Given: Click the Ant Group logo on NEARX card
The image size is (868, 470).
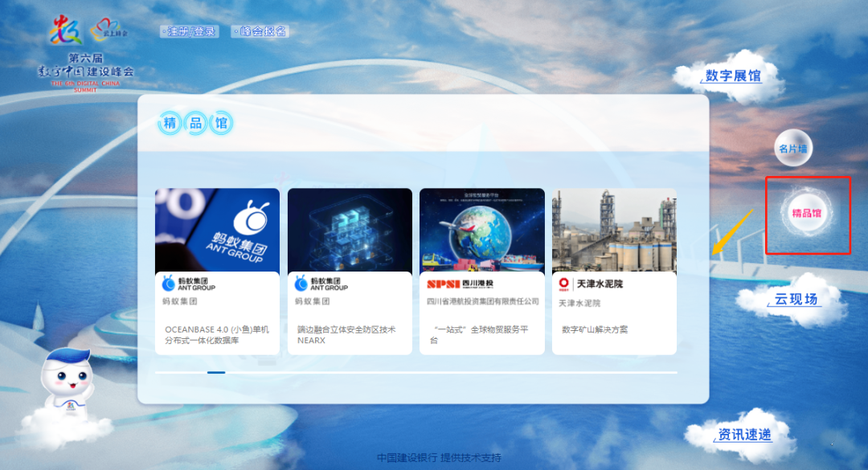Looking at the screenshot, I should (321, 284).
